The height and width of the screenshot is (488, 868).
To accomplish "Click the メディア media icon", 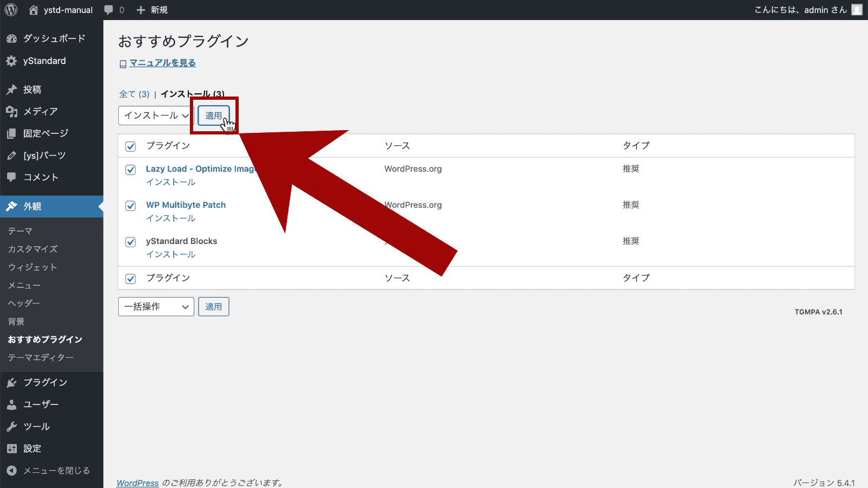I will pos(11,111).
